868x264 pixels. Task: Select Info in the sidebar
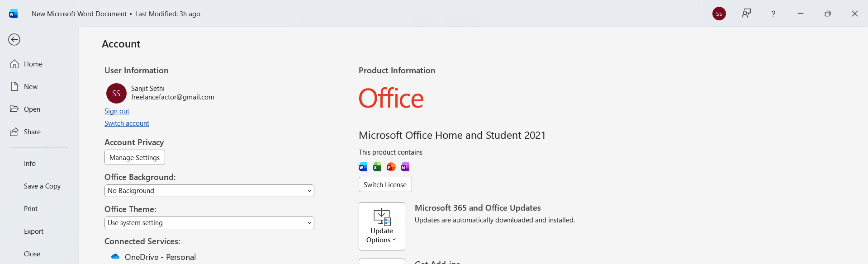pos(30,164)
